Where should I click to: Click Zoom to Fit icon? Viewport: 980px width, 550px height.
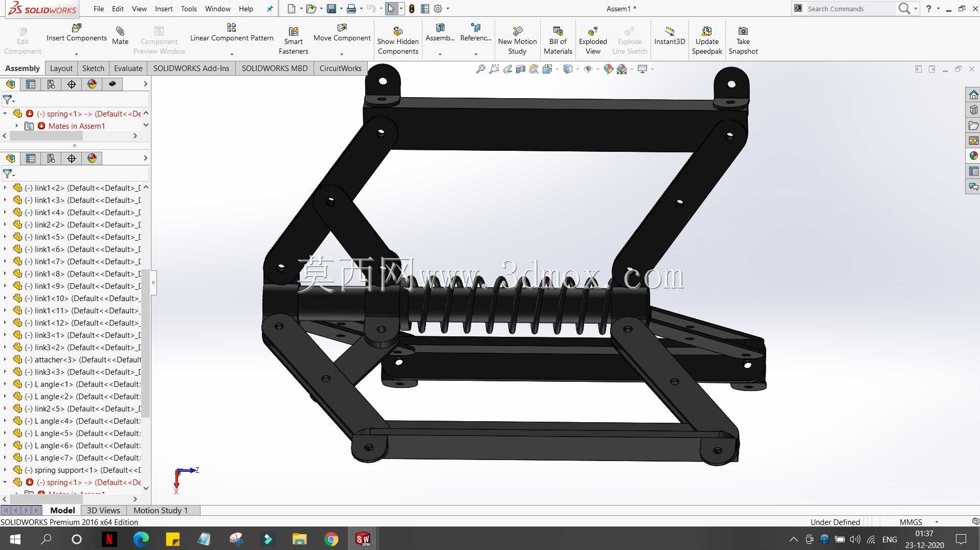pos(480,69)
